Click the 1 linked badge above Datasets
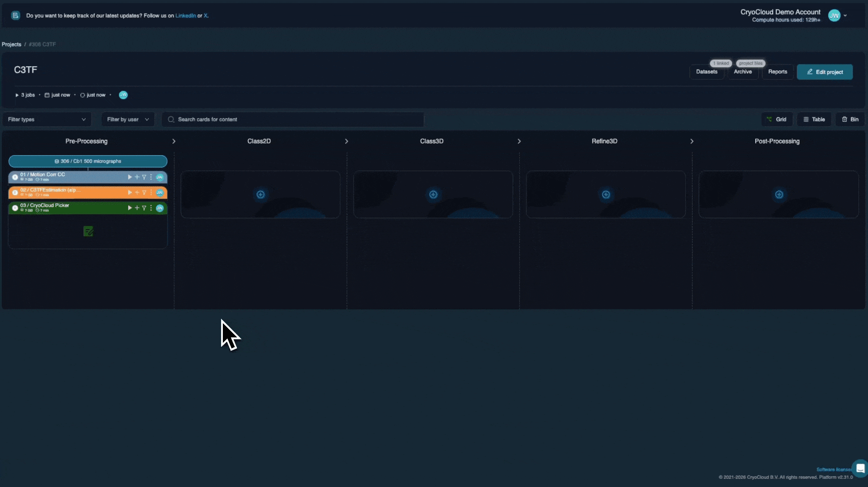This screenshot has width=868, height=487. (721, 63)
